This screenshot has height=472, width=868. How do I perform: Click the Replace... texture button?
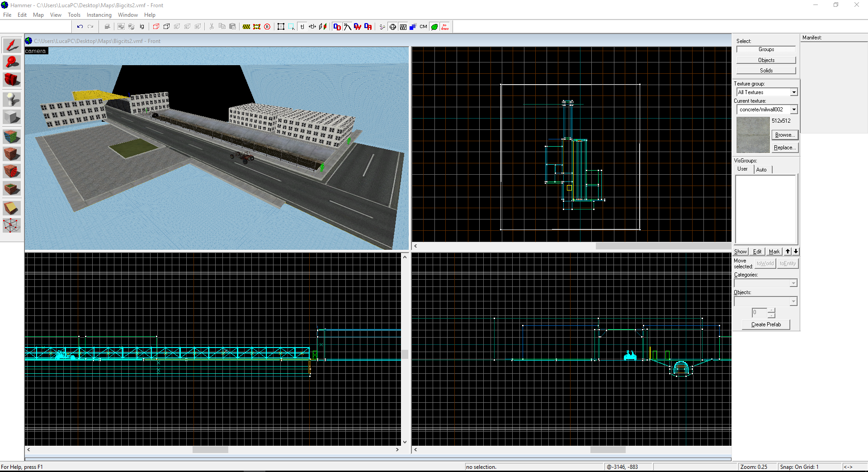click(x=785, y=148)
